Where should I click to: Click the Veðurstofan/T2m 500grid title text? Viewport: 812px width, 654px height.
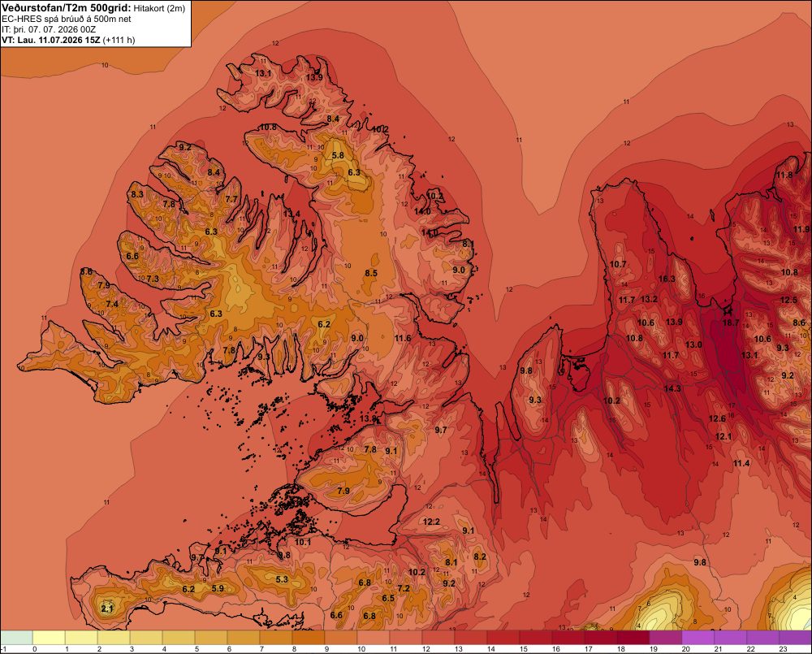tap(67, 8)
